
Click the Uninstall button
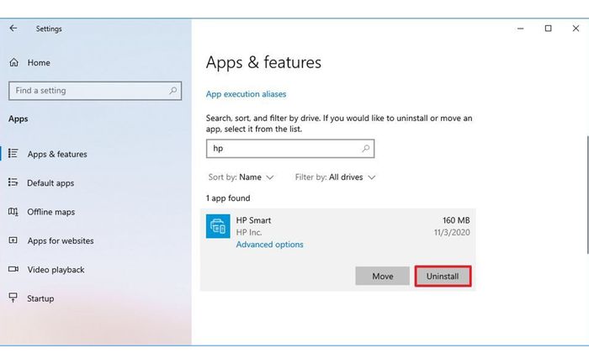coord(443,277)
